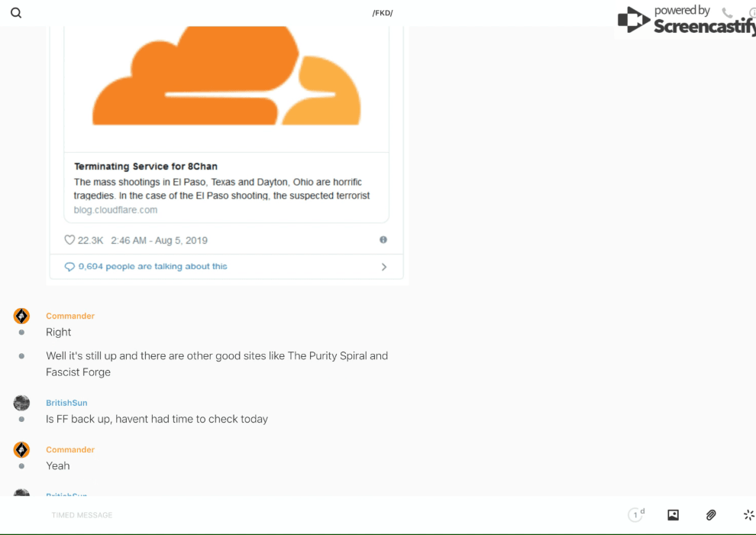Start a voice call with the phone icon
756x535 pixels.
pos(727,13)
